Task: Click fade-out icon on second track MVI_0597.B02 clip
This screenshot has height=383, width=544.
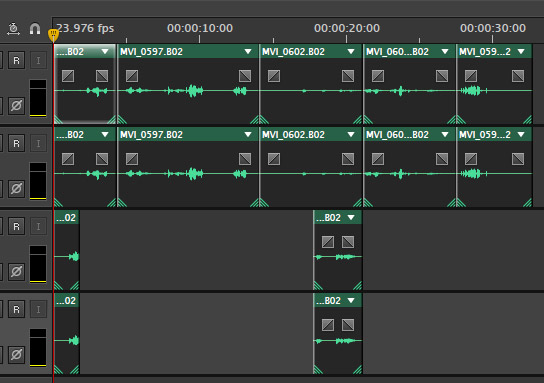Action: (245, 159)
